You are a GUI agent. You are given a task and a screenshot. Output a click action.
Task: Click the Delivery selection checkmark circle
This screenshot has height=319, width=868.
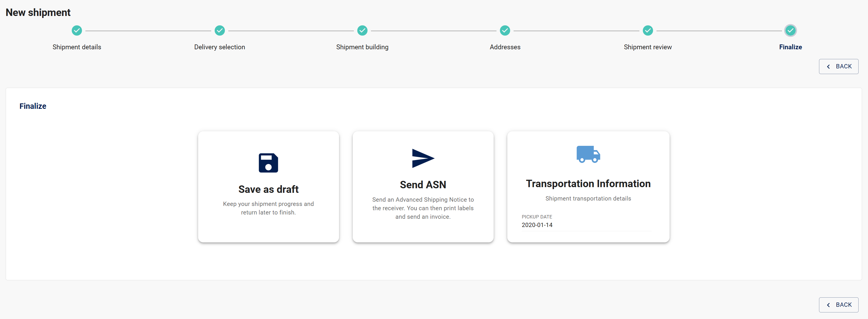coord(220,31)
